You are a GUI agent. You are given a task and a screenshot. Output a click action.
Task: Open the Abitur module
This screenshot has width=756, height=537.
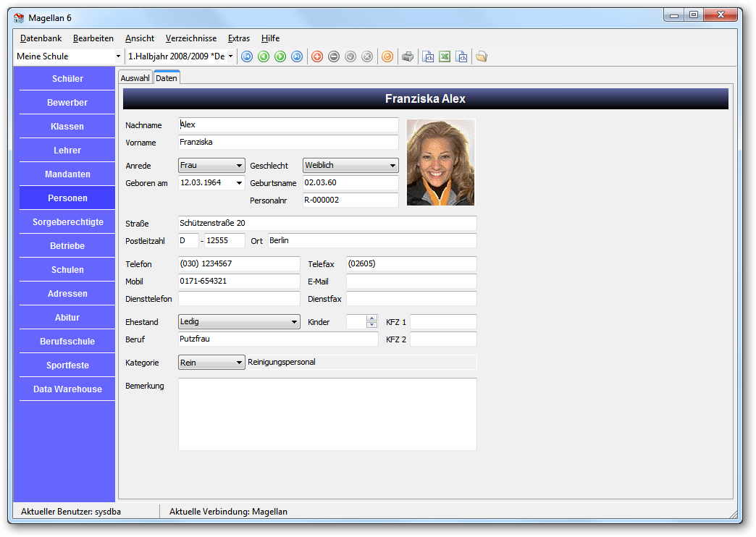[x=67, y=318]
